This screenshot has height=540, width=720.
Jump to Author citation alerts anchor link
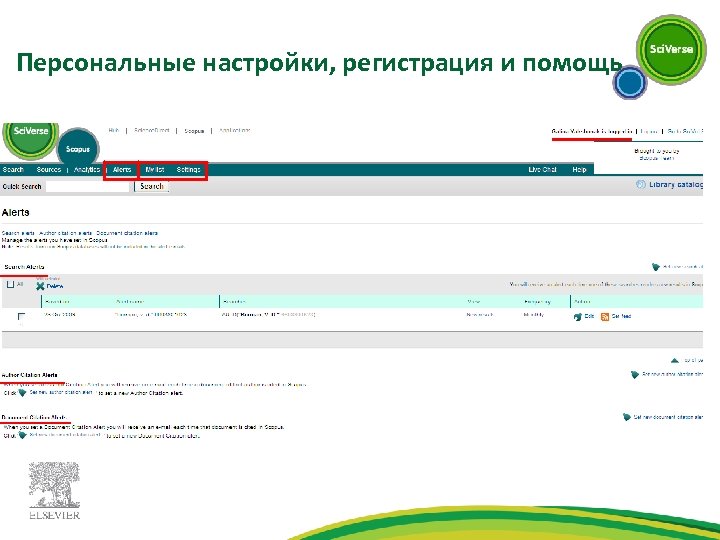point(65,233)
